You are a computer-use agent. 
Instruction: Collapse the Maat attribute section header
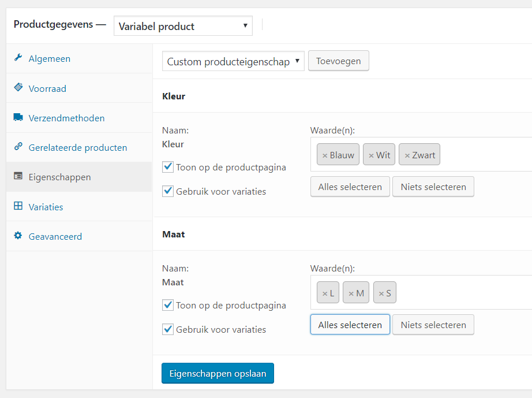click(x=342, y=235)
